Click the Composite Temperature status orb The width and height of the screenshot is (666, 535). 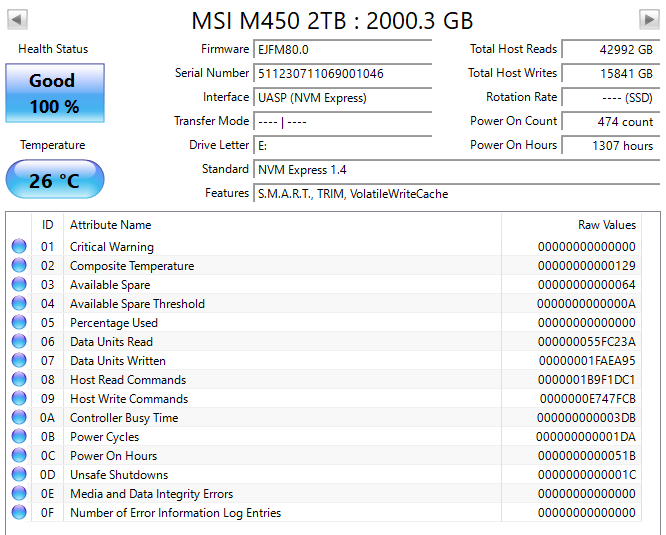pos(19,266)
